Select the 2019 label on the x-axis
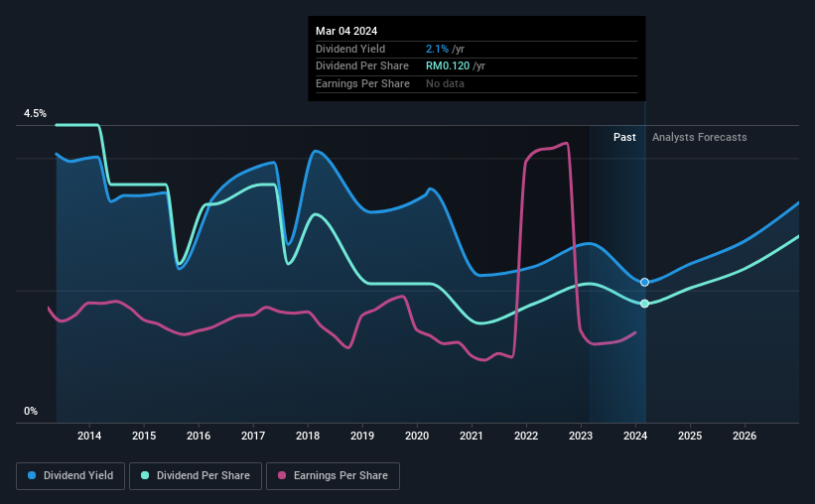Screen dimensions: 815x504 362,436
